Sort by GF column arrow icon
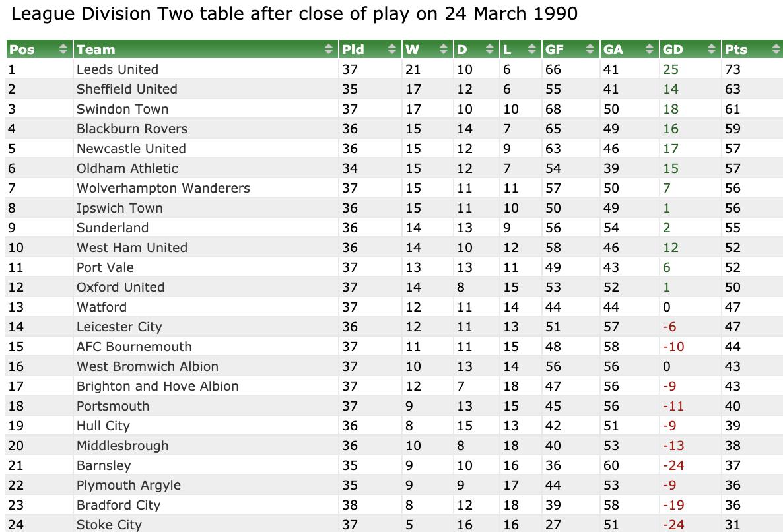Image resolution: width=783 pixels, height=532 pixels. [x=590, y=49]
